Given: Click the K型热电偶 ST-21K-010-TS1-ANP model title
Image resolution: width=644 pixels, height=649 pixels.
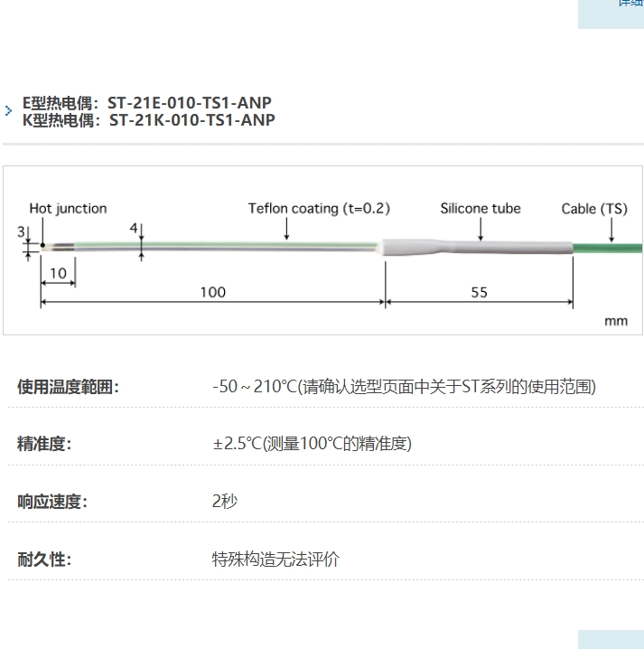Looking at the screenshot, I should (148, 119).
